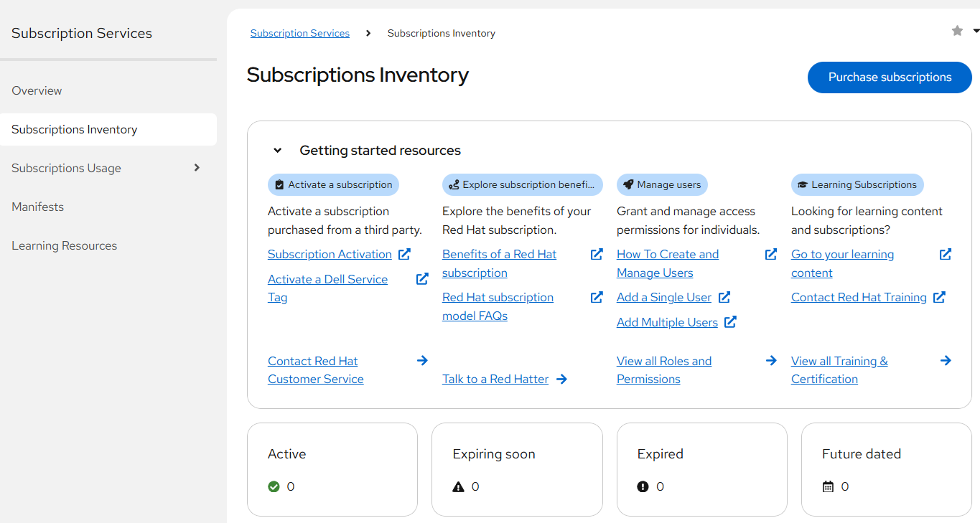Click external link icon beside Add a Single User
This screenshot has height=523, width=980.
pos(724,297)
